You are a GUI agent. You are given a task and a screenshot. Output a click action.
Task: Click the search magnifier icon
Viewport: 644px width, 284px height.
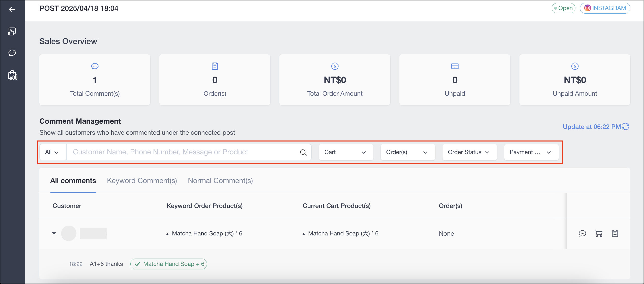pos(303,152)
